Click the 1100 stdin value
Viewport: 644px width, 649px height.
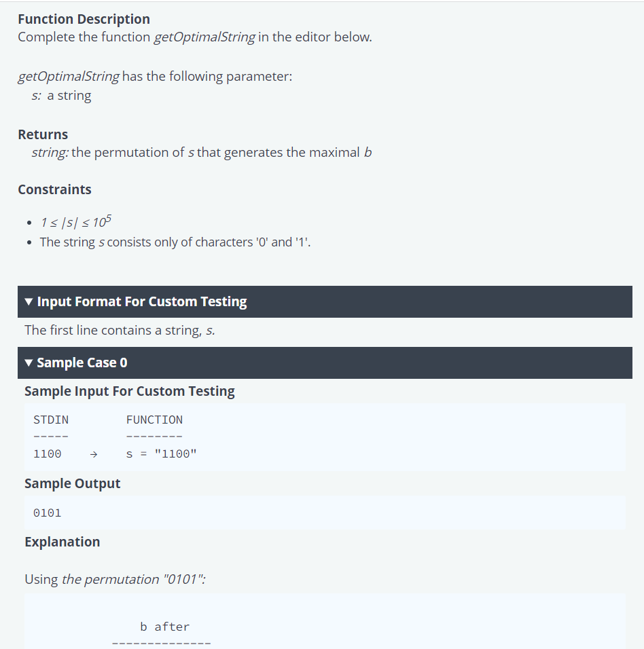point(47,454)
